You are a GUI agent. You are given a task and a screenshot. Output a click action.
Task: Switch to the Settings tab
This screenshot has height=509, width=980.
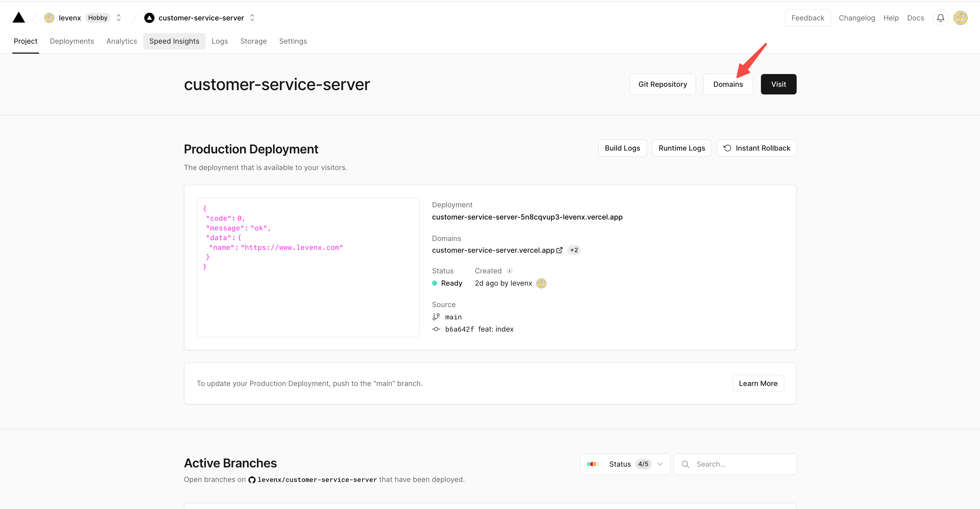coord(293,41)
